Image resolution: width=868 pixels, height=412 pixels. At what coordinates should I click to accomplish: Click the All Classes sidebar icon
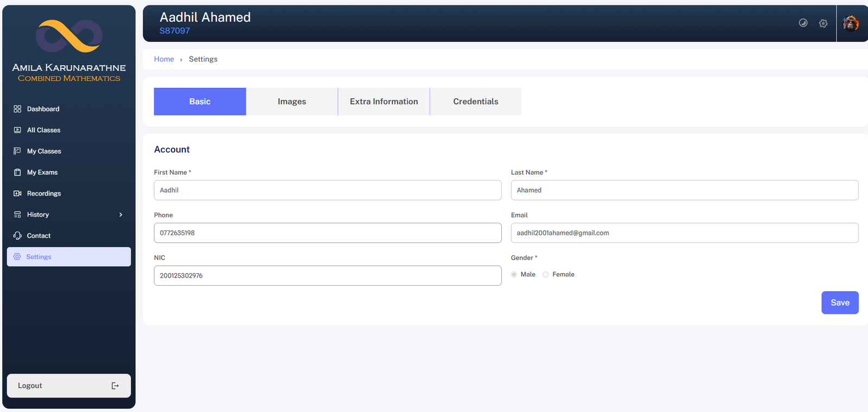pos(17,130)
